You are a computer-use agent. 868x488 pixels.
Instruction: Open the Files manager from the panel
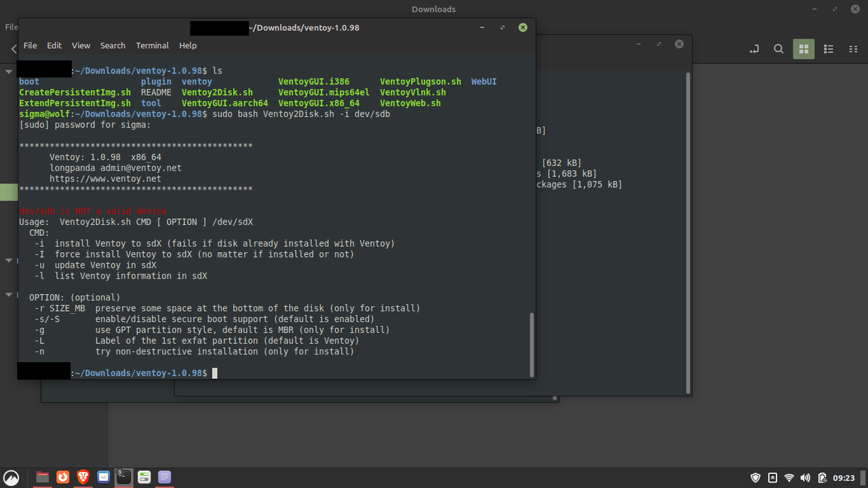42,477
